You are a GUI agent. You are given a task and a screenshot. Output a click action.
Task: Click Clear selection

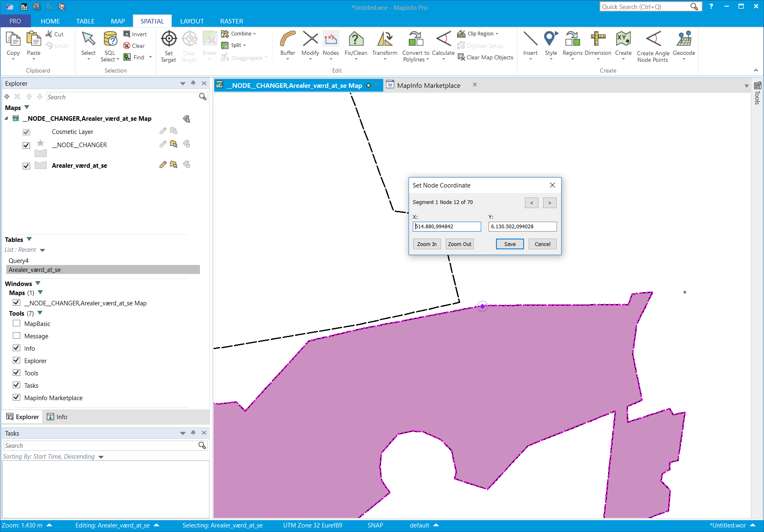point(134,46)
